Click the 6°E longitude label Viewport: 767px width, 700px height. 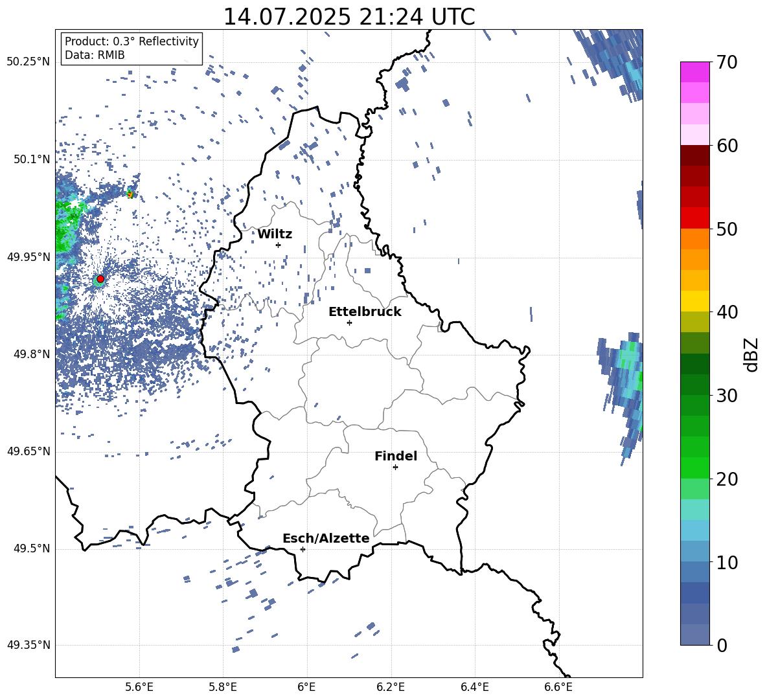pyautogui.click(x=306, y=687)
